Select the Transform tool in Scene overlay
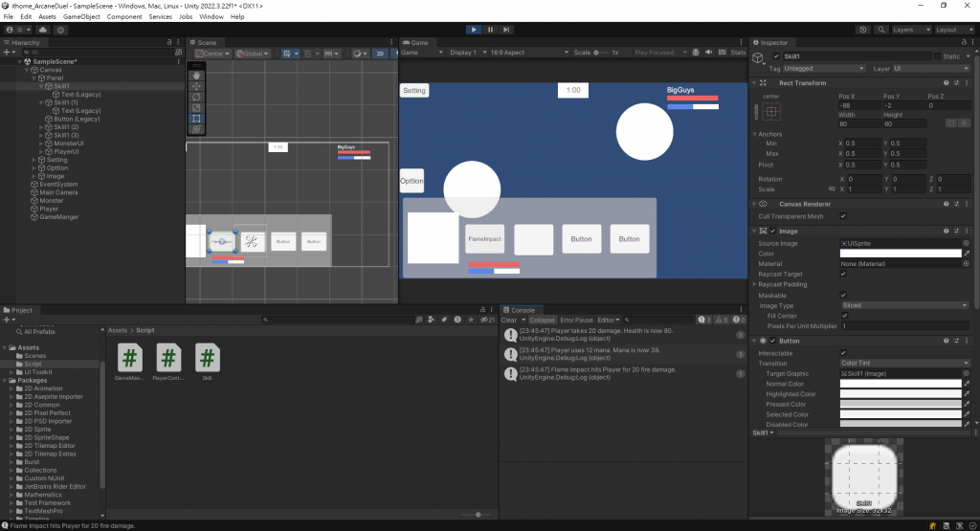 [197, 129]
